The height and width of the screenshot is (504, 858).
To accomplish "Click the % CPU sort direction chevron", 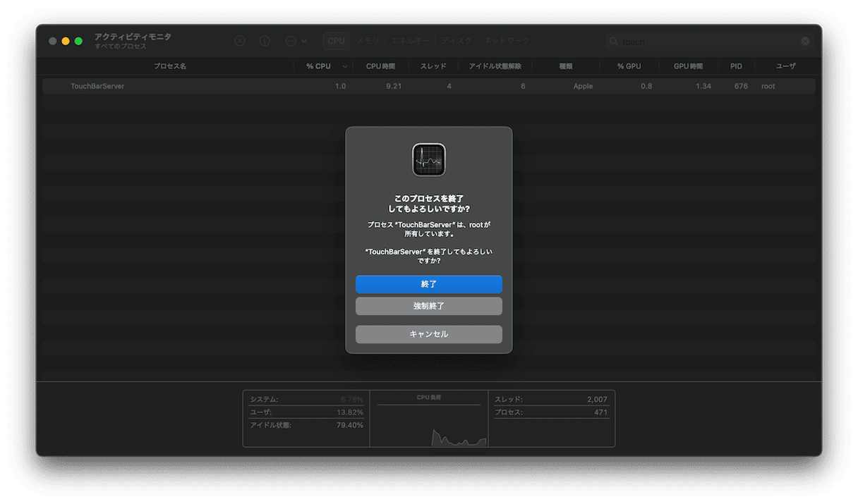I will coord(345,66).
